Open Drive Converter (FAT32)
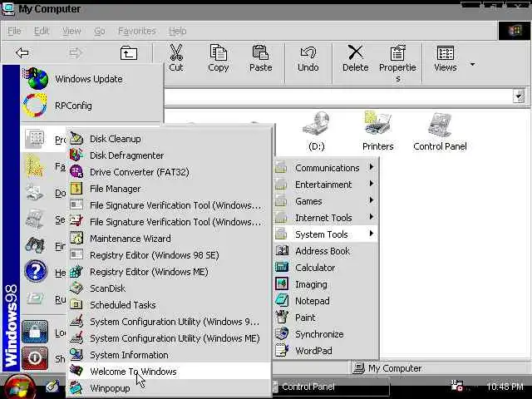The height and width of the screenshot is (399, 532). [x=170, y=172]
